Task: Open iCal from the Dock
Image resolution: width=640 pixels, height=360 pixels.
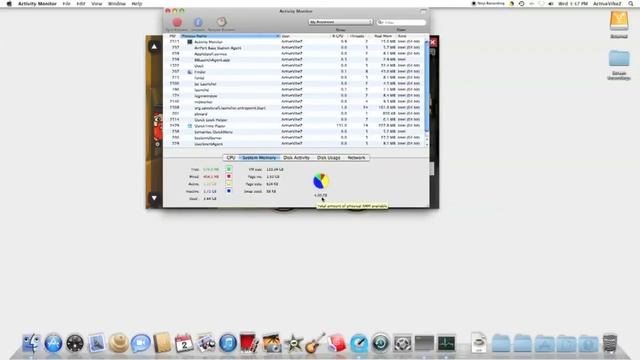Action: (x=184, y=343)
